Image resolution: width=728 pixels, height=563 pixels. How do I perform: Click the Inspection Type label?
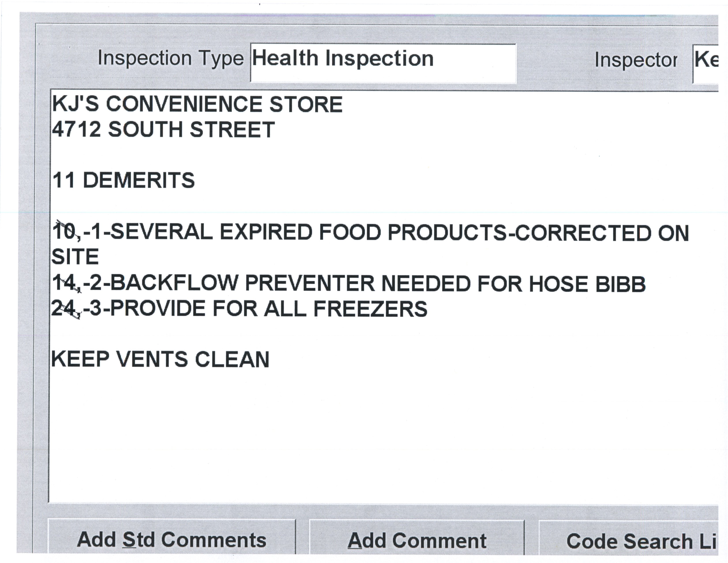coord(171,58)
